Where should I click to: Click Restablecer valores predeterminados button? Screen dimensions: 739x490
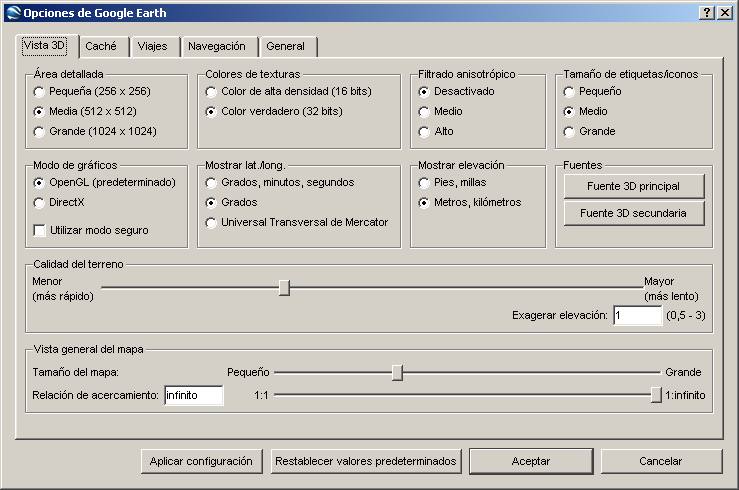click(366, 461)
